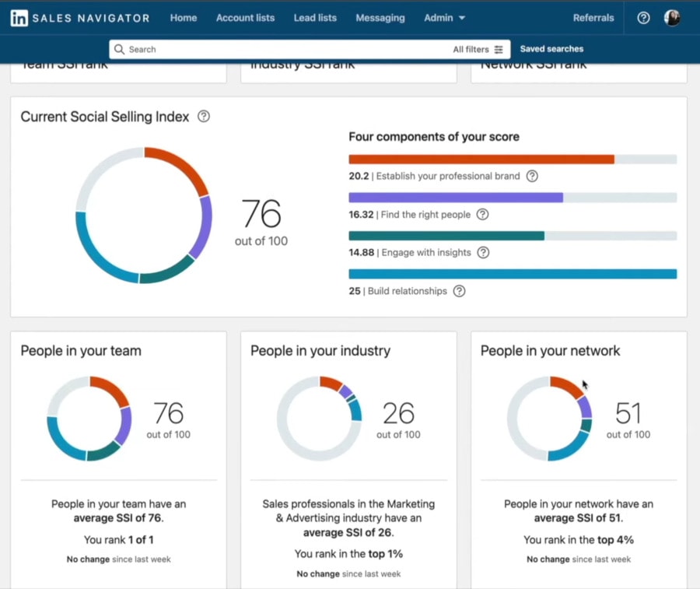Click the main SSI donut chart

144,216
